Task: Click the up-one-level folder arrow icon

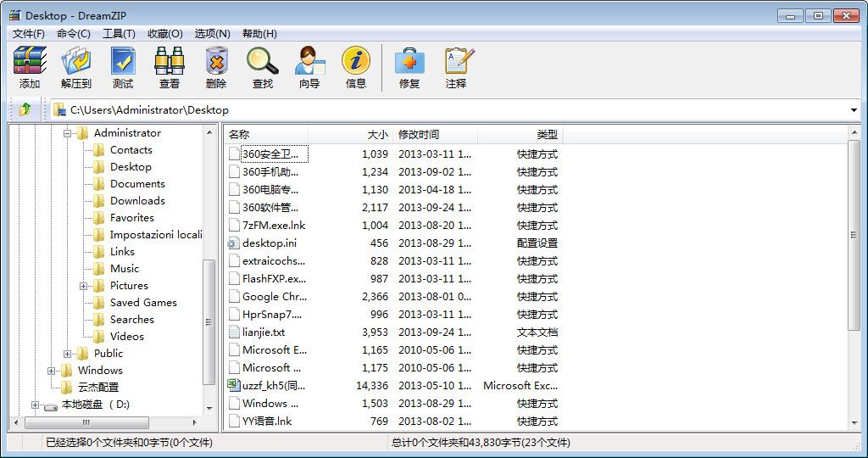Action: (25, 109)
